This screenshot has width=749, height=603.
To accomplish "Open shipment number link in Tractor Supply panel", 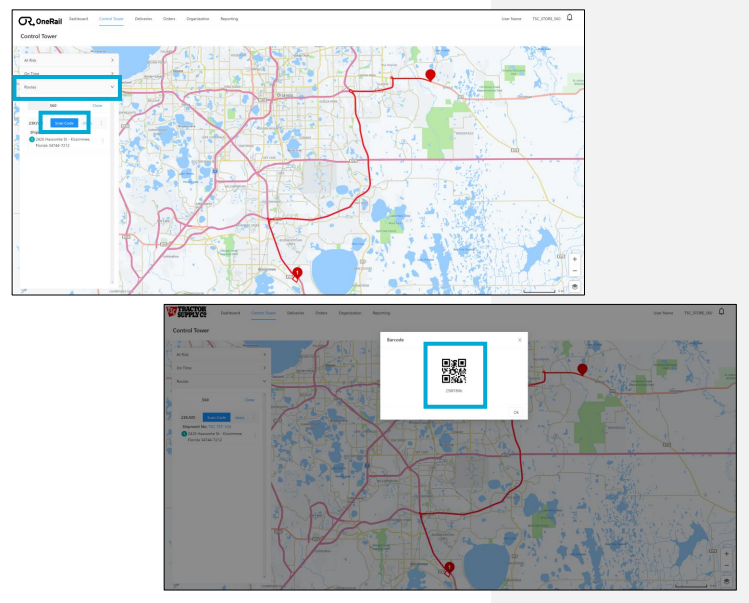I will [x=220, y=426].
